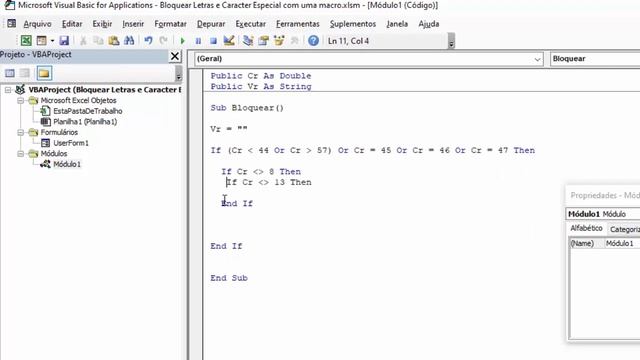Click the Cut scissors icon
640x360 pixels.
click(83, 40)
